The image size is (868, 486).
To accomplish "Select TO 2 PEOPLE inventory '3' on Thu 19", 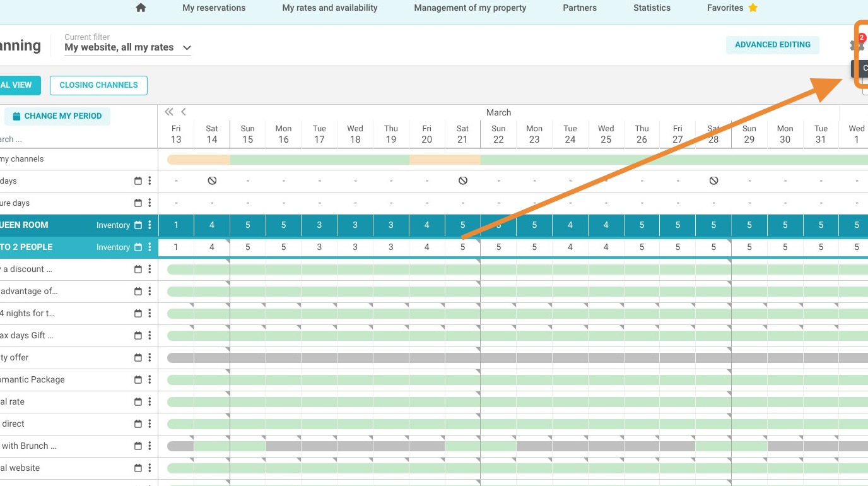I will pos(391,247).
